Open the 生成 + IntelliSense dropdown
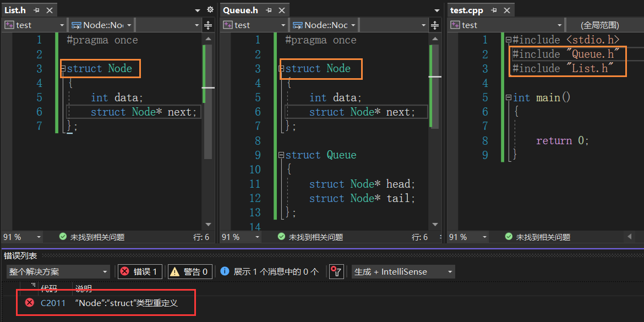 coord(403,271)
